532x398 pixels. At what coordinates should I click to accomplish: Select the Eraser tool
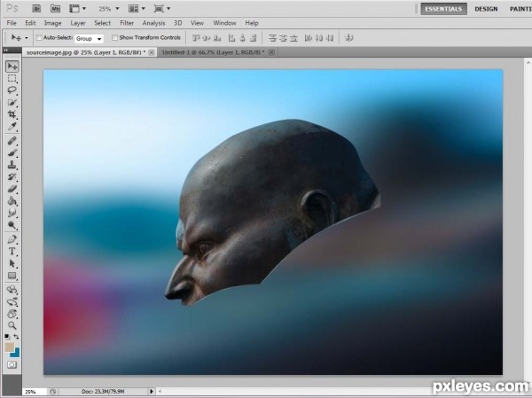[x=12, y=189]
